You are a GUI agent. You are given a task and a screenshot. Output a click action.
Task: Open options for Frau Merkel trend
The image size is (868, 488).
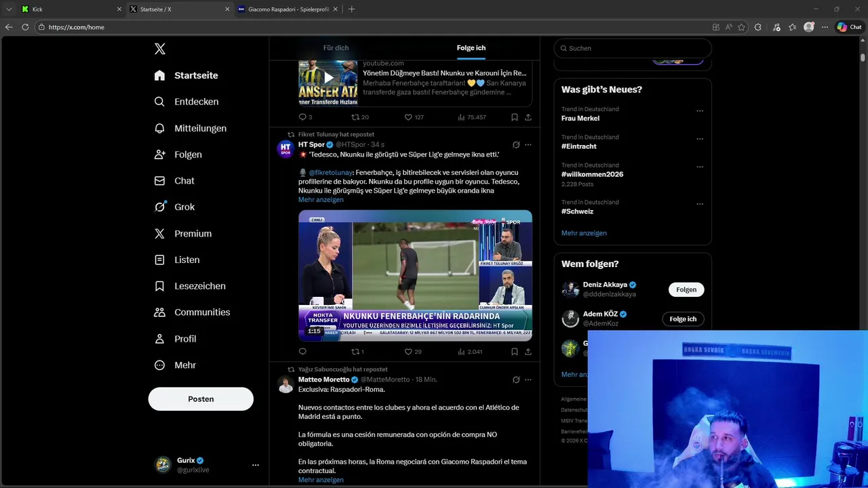(x=700, y=111)
